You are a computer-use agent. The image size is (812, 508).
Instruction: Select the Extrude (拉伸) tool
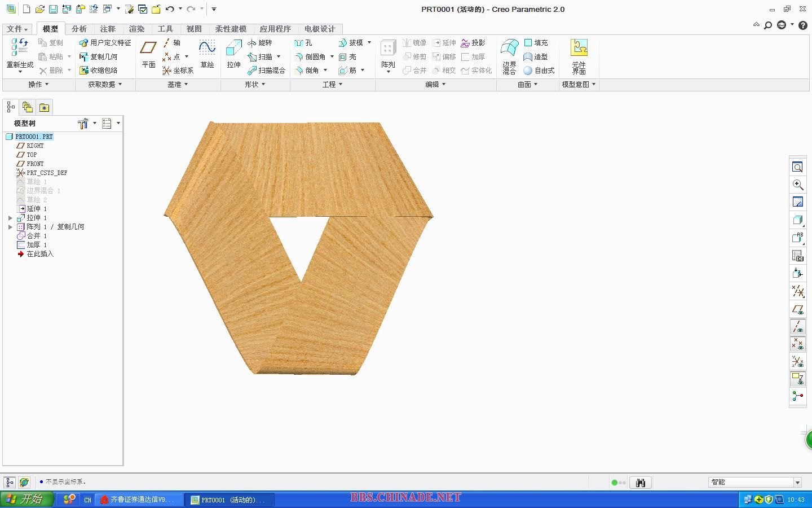(x=233, y=54)
